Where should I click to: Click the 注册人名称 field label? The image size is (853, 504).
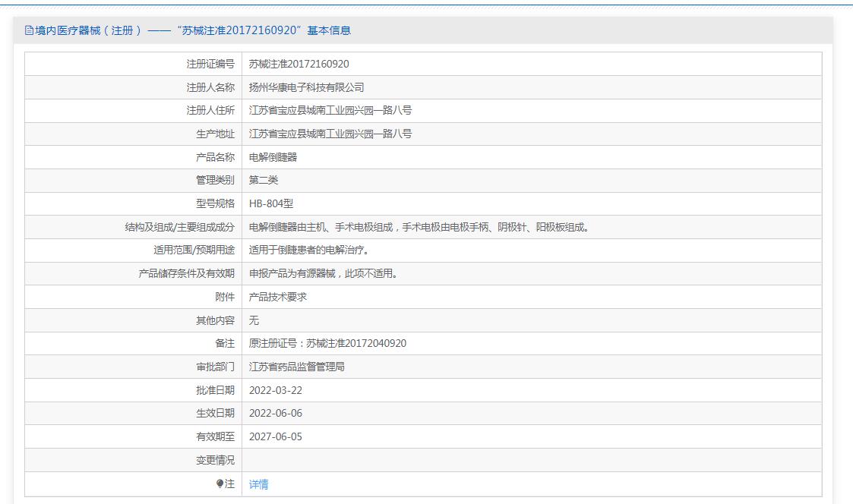tap(210, 87)
